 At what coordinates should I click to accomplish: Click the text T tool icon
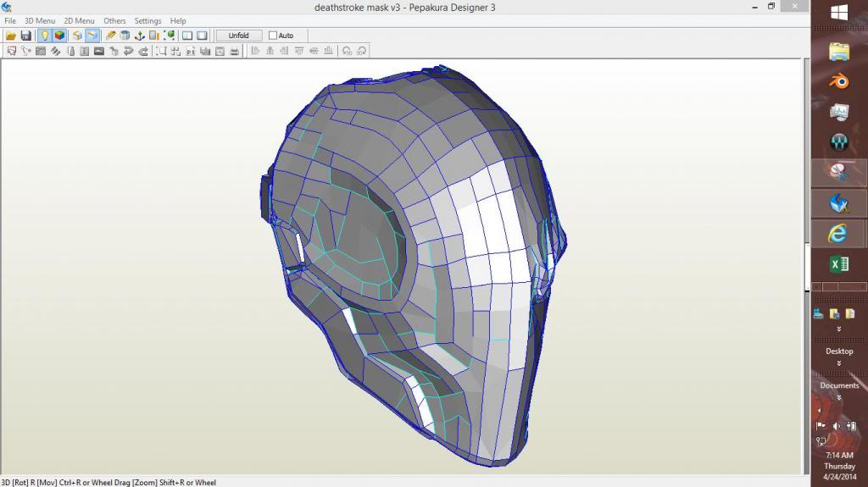tap(84, 51)
